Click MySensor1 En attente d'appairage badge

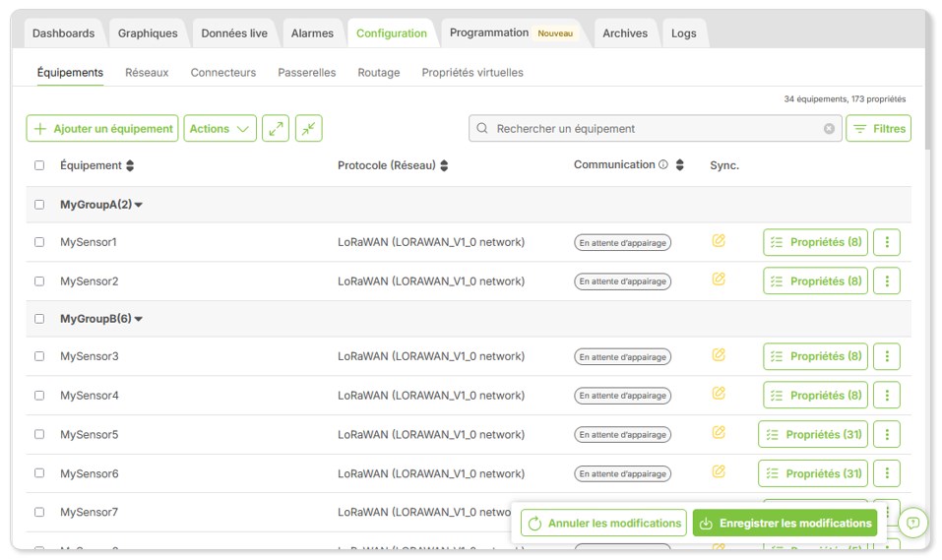pos(622,243)
